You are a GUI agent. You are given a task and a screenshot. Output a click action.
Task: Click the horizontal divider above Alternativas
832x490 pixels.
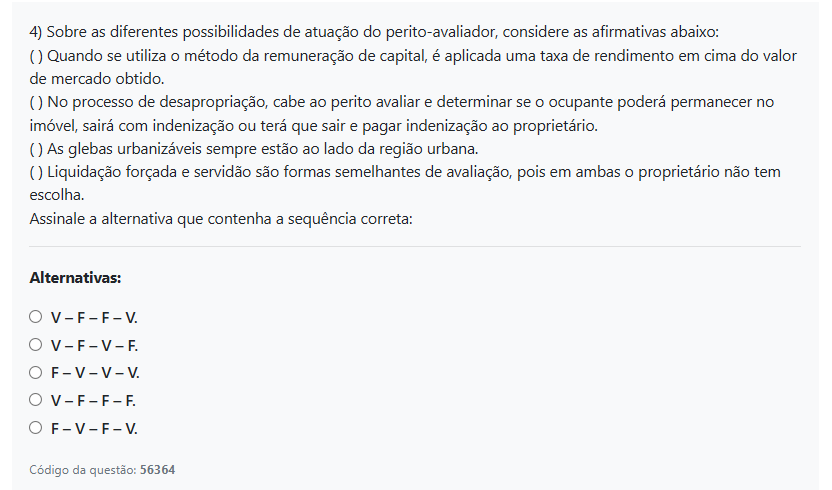pyautogui.click(x=415, y=246)
